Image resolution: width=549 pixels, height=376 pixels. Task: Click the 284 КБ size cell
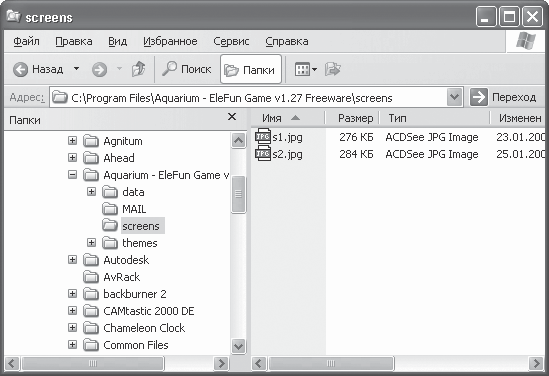356,154
